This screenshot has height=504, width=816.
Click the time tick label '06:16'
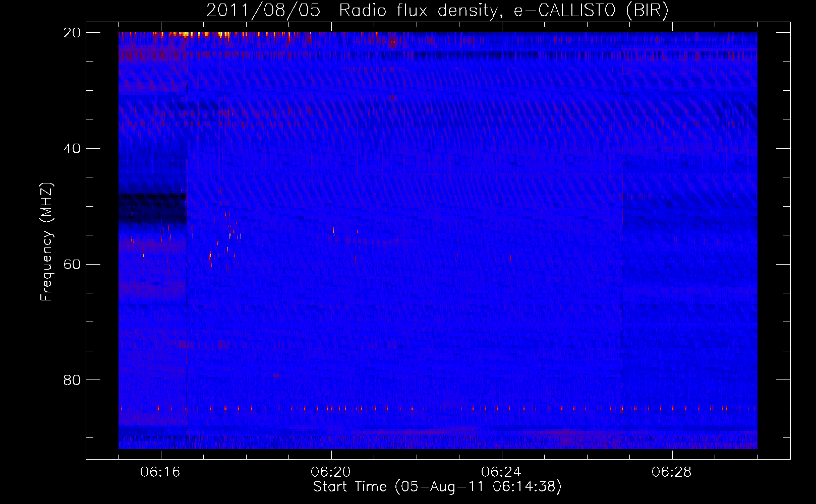pos(160,472)
